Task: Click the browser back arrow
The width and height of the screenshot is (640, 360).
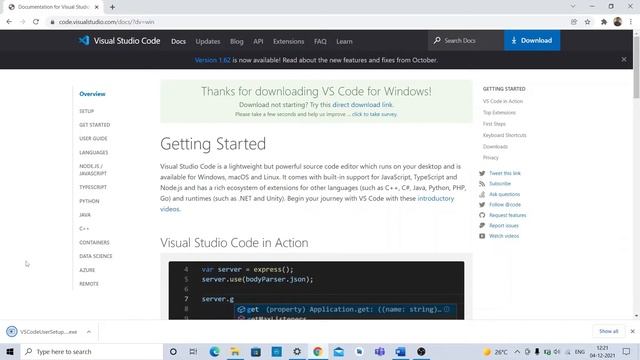Action: (x=9, y=22)
